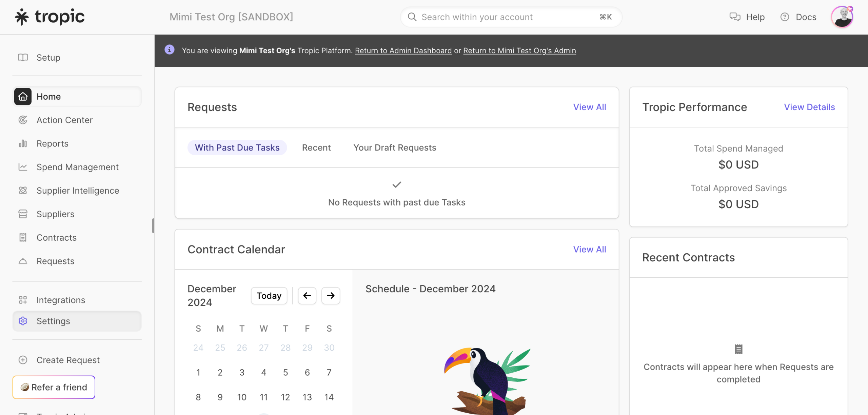Click the Tropic logo icon
Viewport: 868px width, 415px height.
22,17
